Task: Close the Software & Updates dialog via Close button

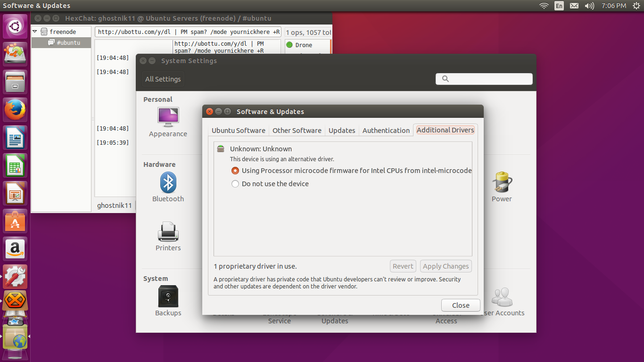Action: click(461, 305)
